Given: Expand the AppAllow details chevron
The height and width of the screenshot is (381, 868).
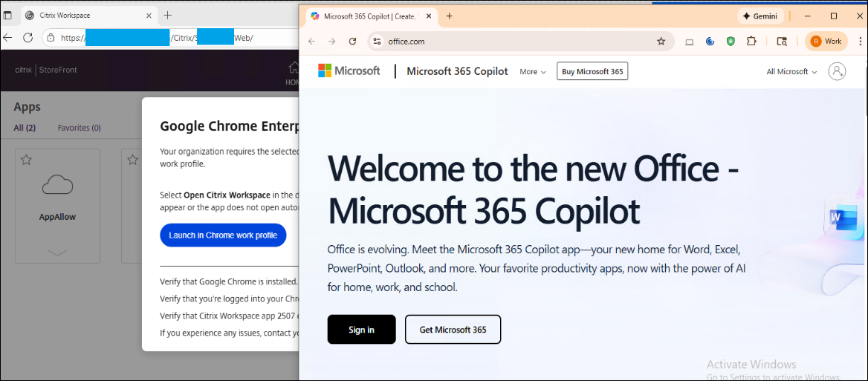Looking at the screenshot, I should point(57,253).
